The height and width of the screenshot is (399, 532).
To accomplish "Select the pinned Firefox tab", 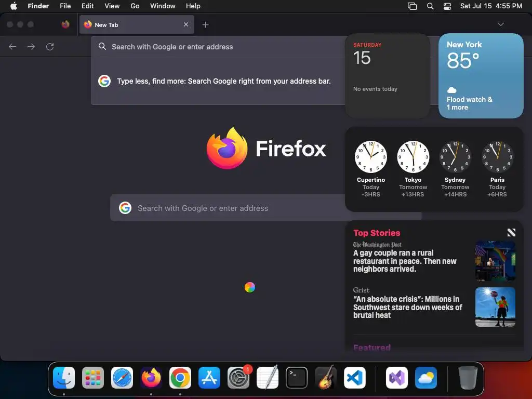I will coord(65,24).
